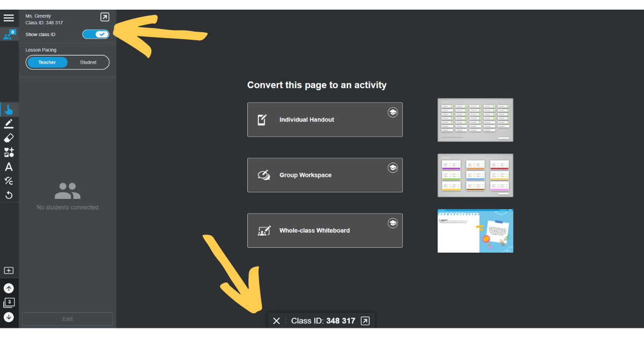Open the hamburger menu

coord(9,17)
